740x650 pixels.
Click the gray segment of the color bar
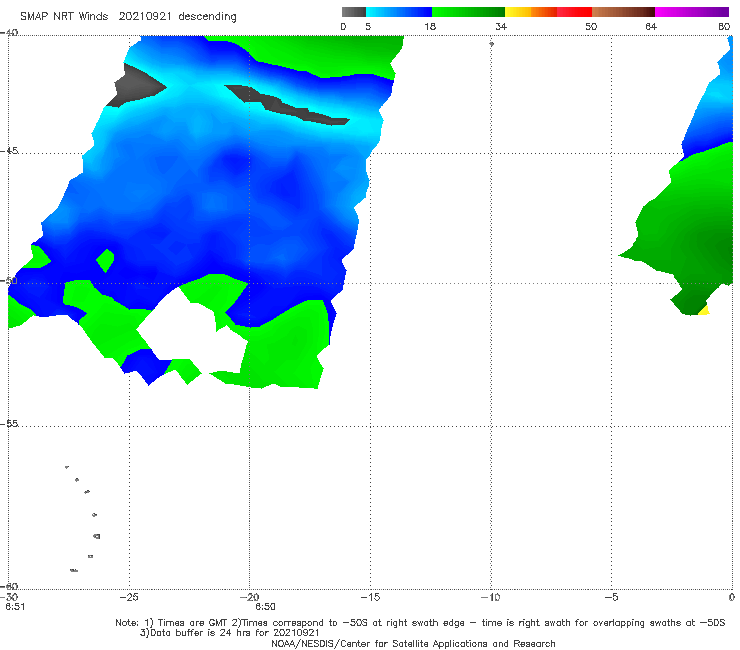coord(354,12)
